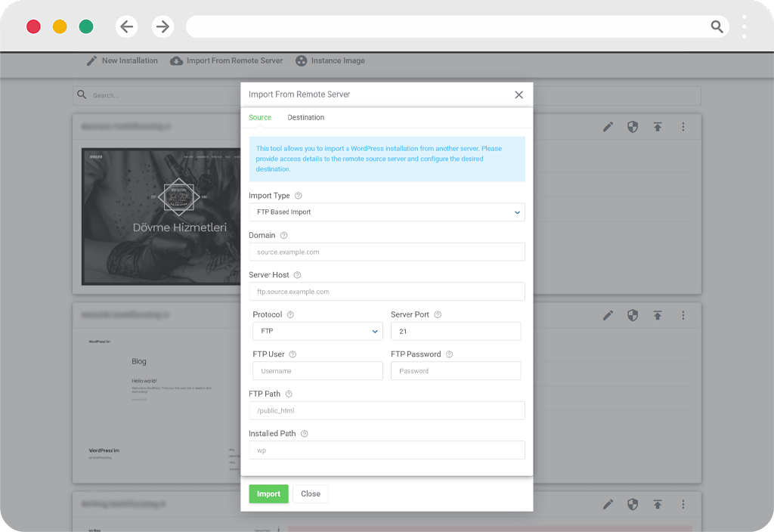
Task: Click the browser back arrow button
Action: [x=126, y=26]
